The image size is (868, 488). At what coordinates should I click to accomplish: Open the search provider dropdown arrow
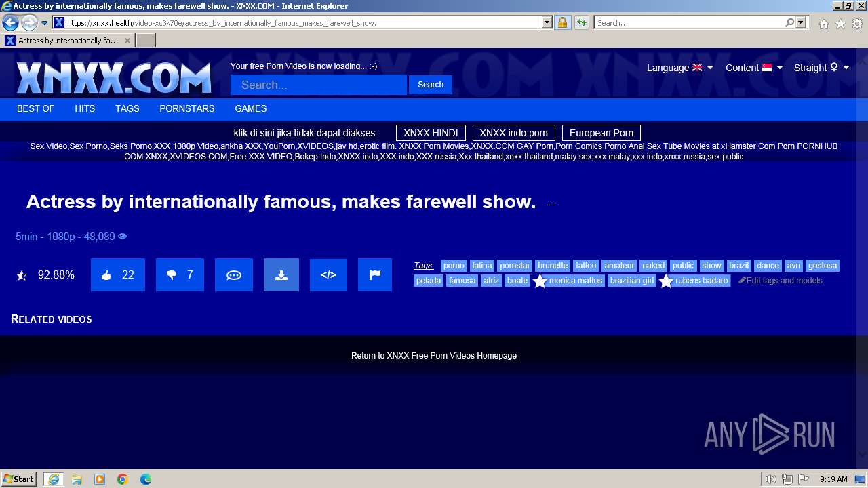pos(802,22)
